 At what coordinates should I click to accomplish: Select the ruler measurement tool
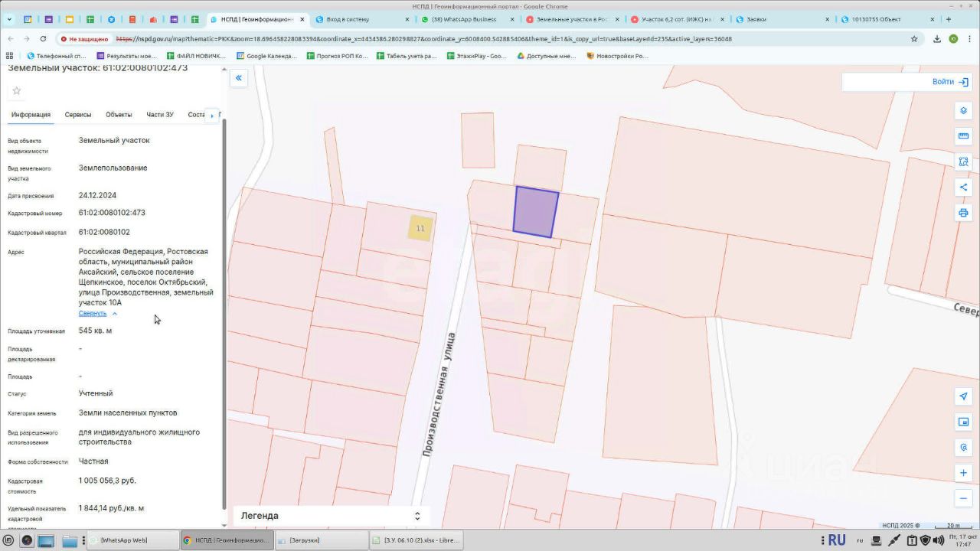click(x=963, y=136)
